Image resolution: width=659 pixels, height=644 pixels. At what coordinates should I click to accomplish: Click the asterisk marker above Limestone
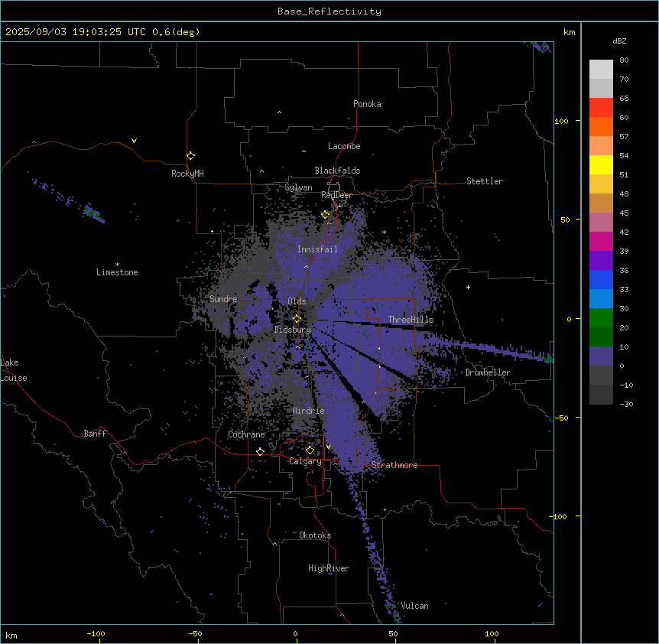coord(117,265)
